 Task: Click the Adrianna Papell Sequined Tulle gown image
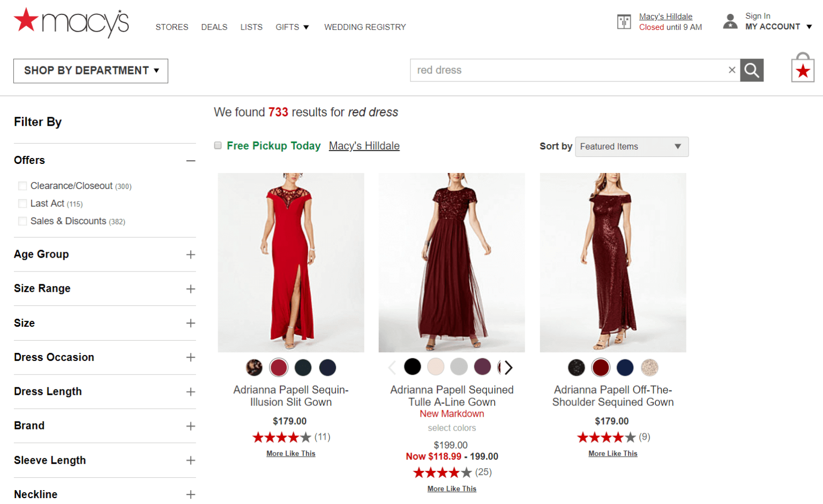(452, 262)
